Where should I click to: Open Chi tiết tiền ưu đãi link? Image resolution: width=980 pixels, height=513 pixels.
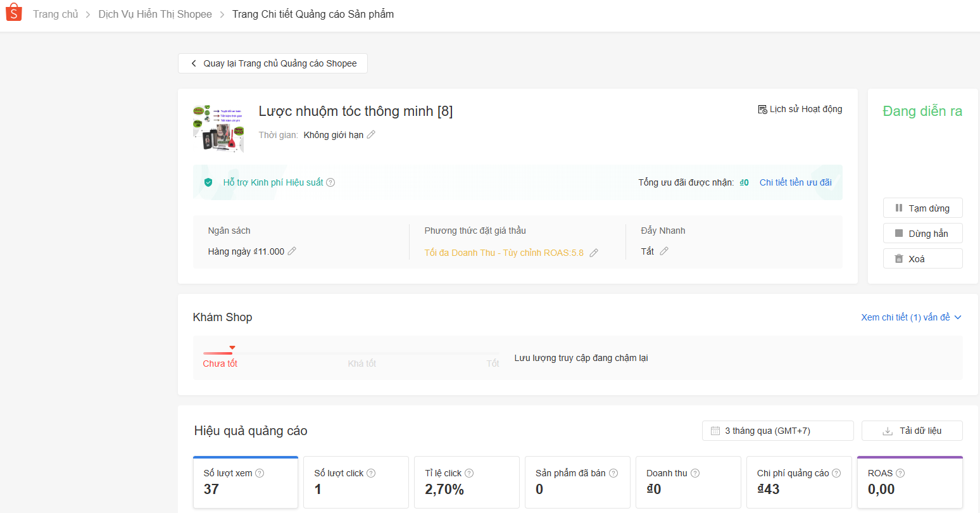pyautogui.click(x=795, y=182)
